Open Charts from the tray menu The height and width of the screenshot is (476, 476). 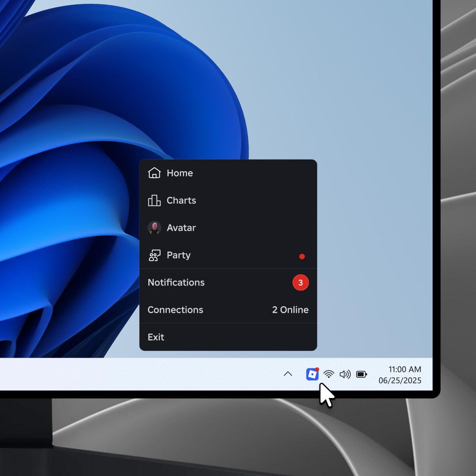point(181,200)
